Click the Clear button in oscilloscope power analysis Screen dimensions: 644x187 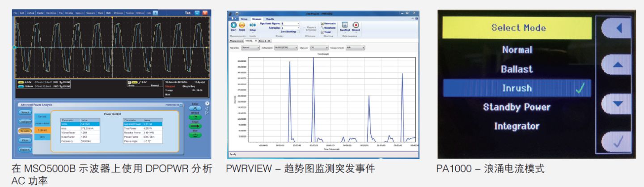pyautogui.click(x=195, y=108)
